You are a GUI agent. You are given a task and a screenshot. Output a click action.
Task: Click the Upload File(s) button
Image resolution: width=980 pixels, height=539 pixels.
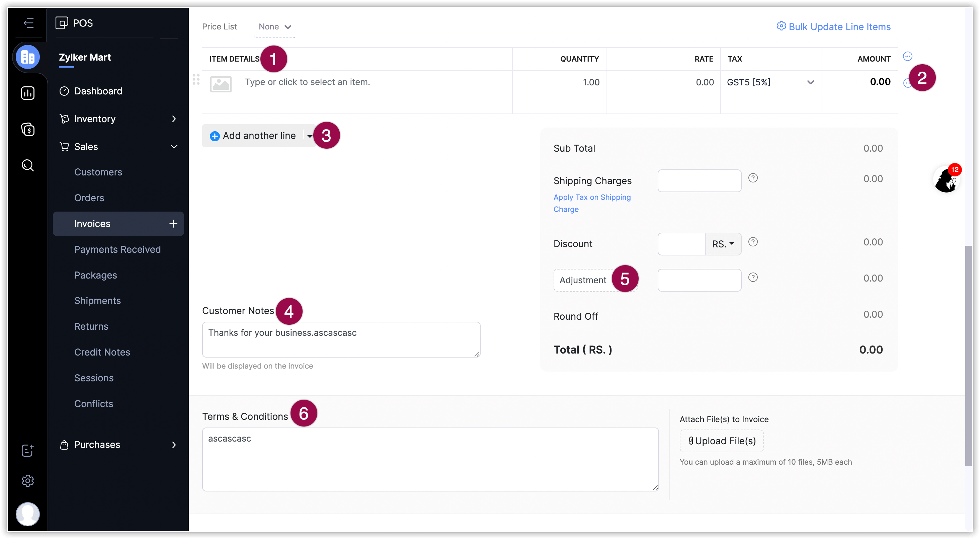point(722,441)
